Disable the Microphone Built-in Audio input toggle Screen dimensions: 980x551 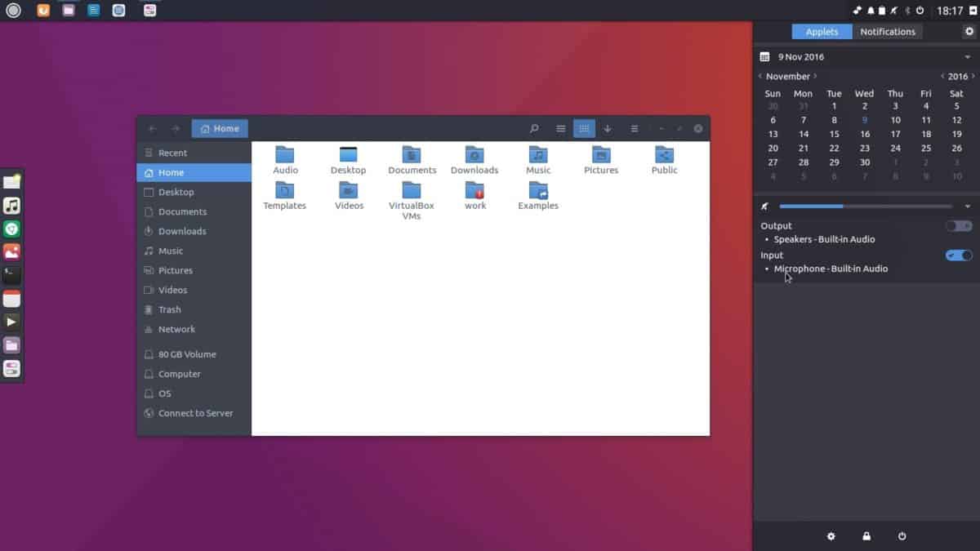(x=957, y=255)
